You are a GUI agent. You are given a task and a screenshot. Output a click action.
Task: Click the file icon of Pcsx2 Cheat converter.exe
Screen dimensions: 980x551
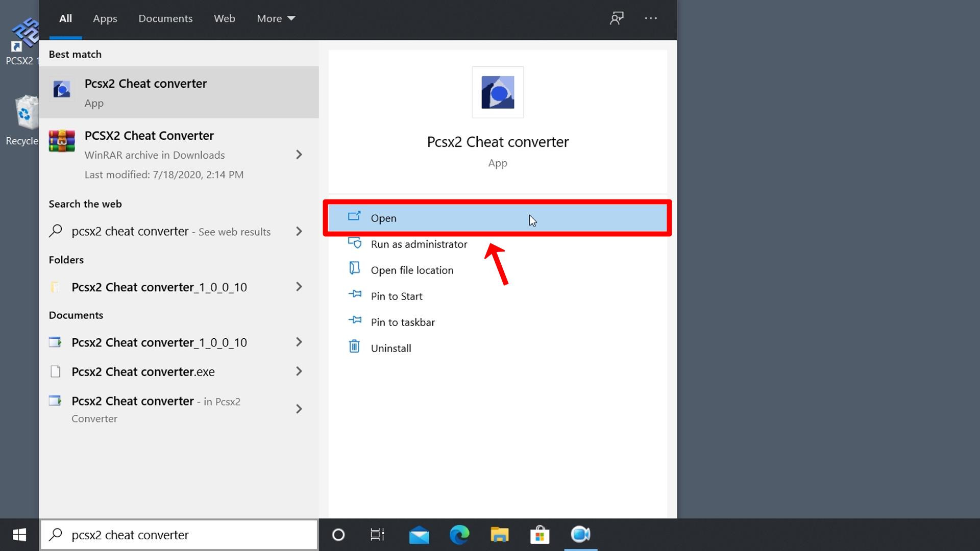pyautogui.click(x=55, y=371)
